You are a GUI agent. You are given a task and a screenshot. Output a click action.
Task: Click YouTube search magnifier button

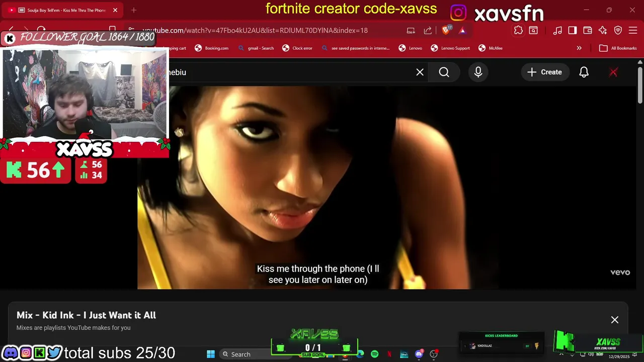pos(444,72)
